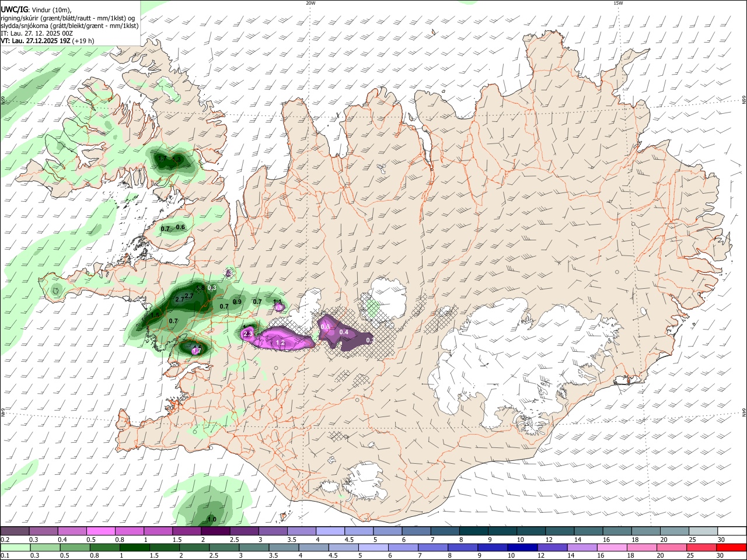Click the black '1.5' value on the west coast
This screenshot has height=560, width=747.
[155, 315]
